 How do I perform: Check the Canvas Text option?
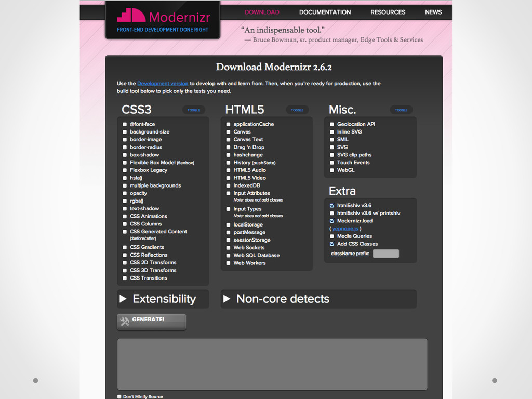229,139
